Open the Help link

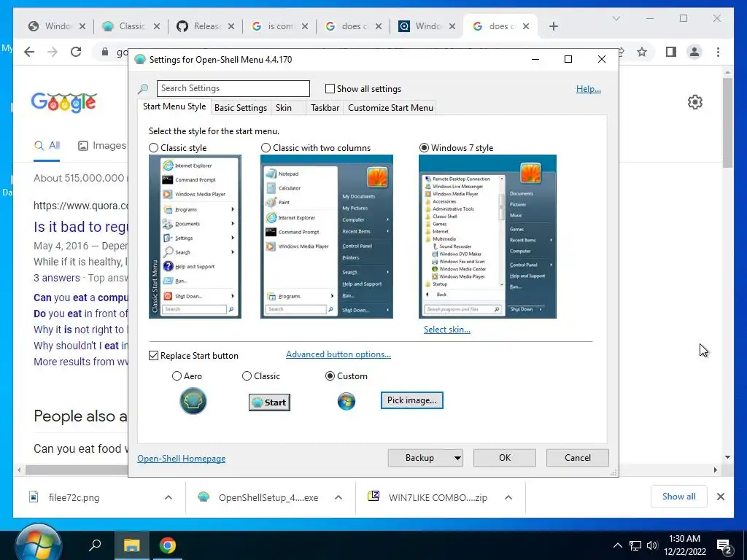589,89
